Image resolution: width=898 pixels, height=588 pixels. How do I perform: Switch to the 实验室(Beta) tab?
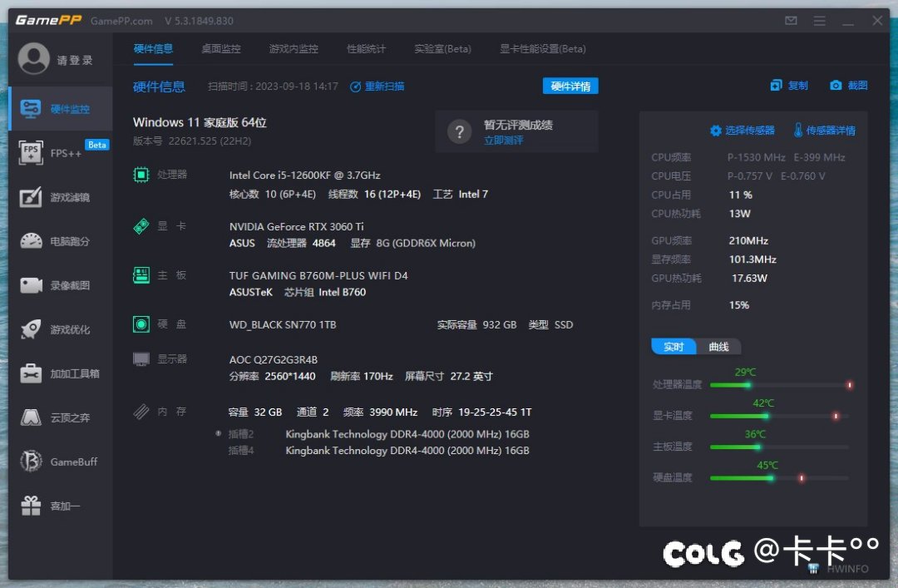pyautogui.click(x=442, y=49)
